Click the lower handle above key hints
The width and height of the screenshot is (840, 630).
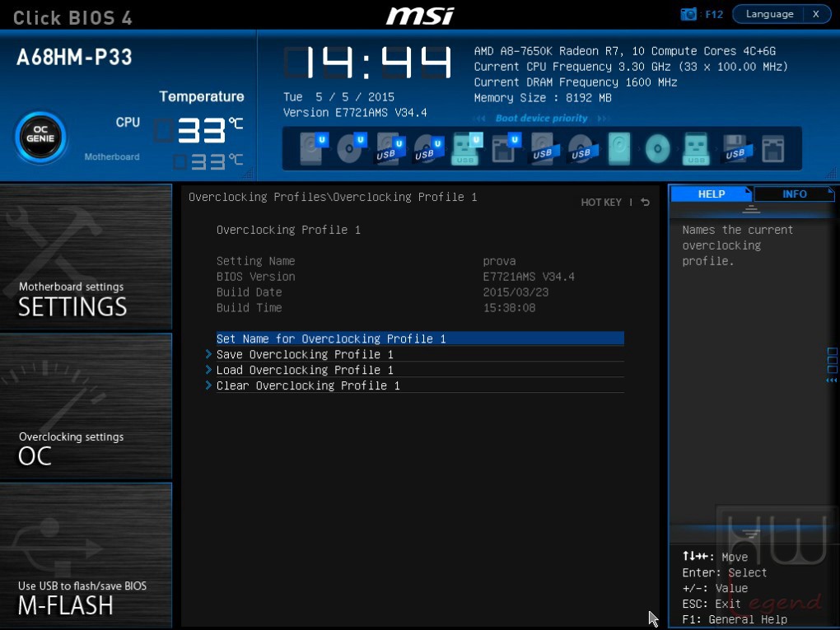pos(751,534)
